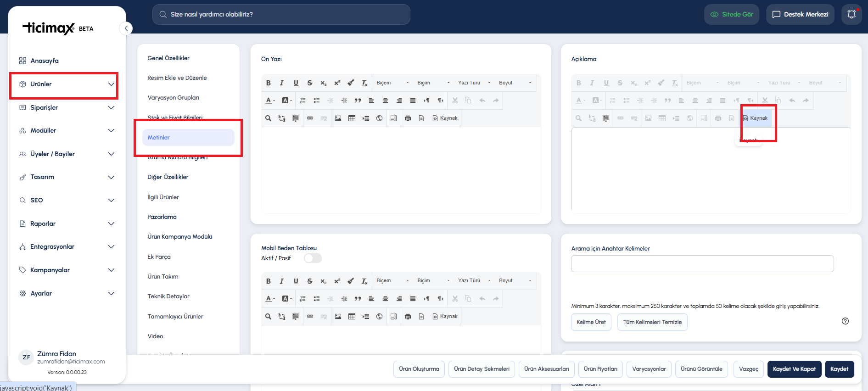This screenshot has width=868, height=391.
Task: Click the Arama için Anahtar Kelimeler field
Action: coord(702,264)
